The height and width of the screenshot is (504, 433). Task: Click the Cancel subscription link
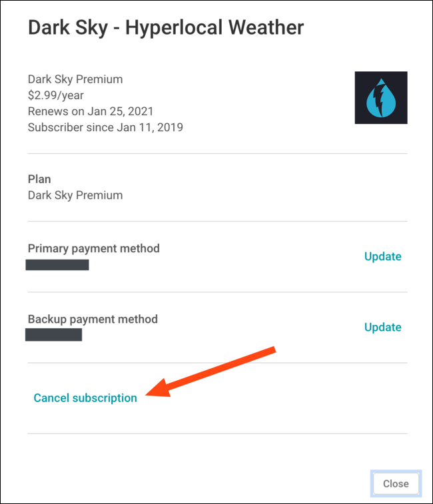(85, 398)
